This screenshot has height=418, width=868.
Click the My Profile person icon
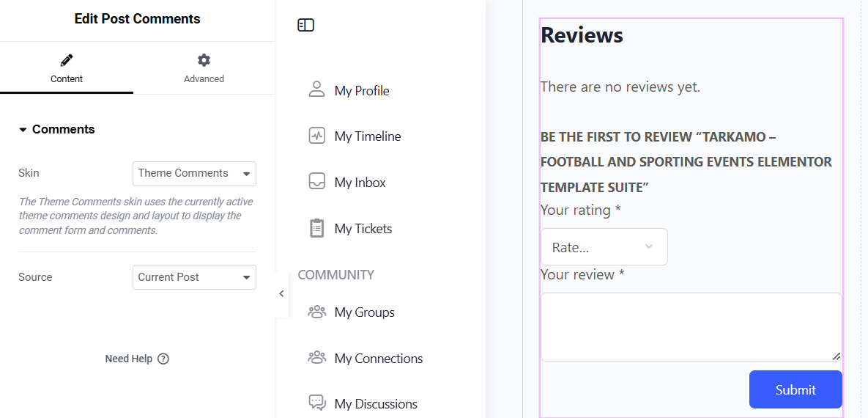point(316,90)
